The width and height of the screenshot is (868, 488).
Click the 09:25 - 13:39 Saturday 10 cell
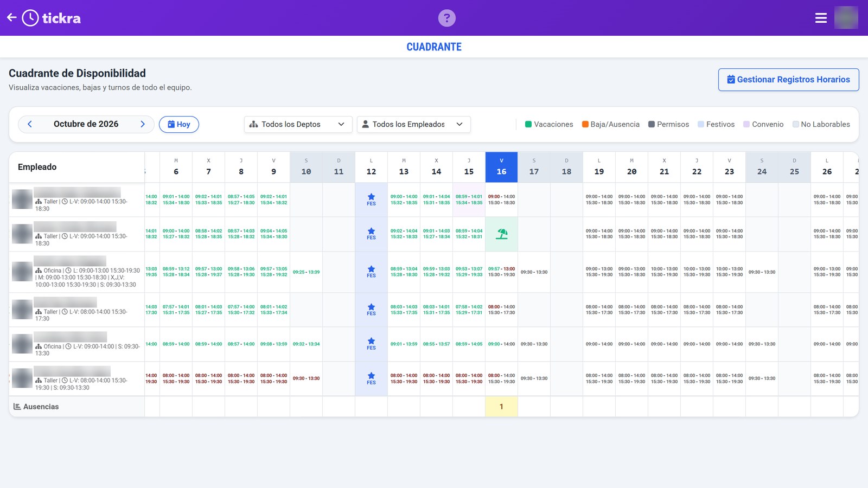point(306,272)
